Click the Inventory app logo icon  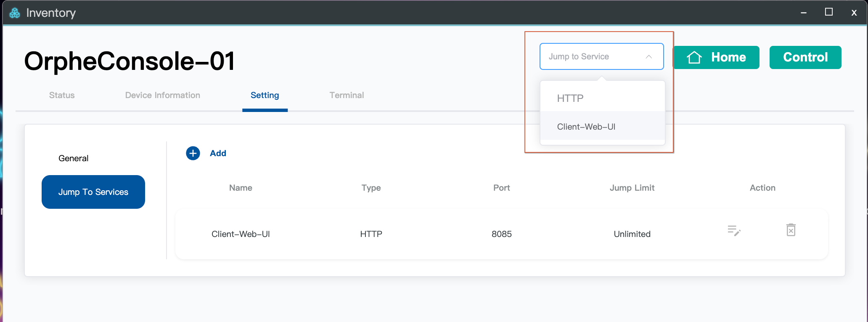tap(15, 13)
